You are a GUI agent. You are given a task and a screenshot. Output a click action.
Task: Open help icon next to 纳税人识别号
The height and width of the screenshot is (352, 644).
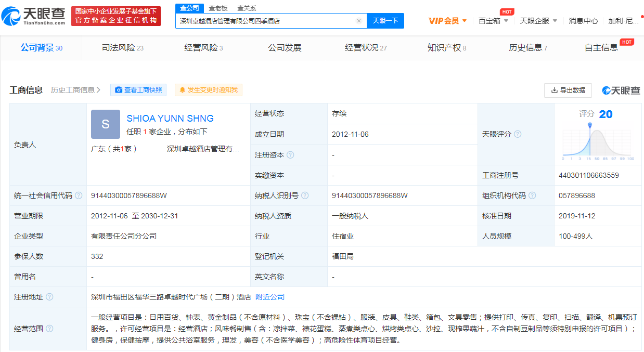pos(305,195)
